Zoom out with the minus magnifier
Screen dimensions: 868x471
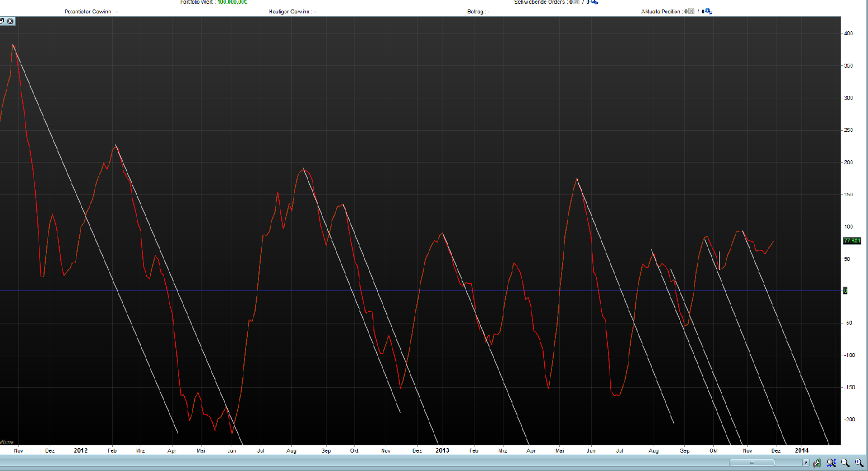tap(845, 463)
